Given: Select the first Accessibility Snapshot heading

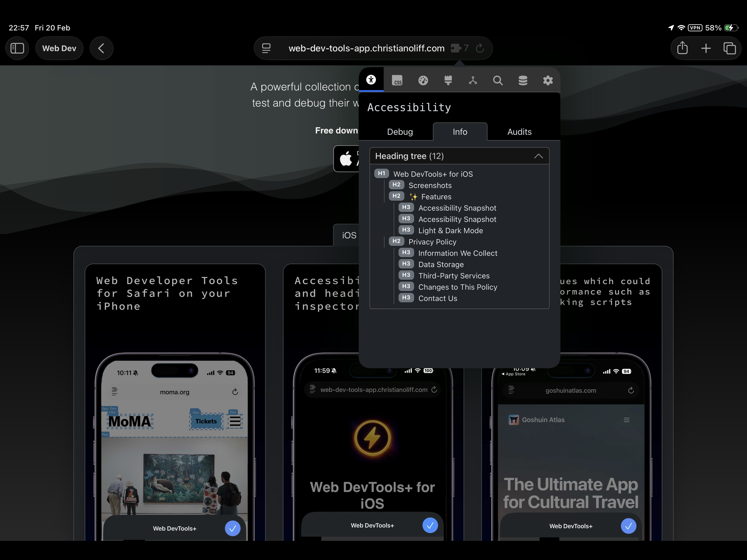Looking at the screenshot, I should coord(447,208).
